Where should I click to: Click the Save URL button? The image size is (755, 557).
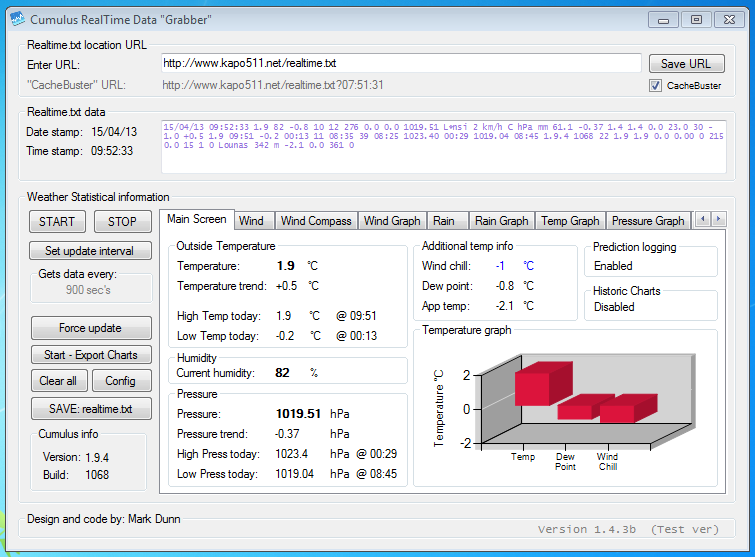(686, 64)
